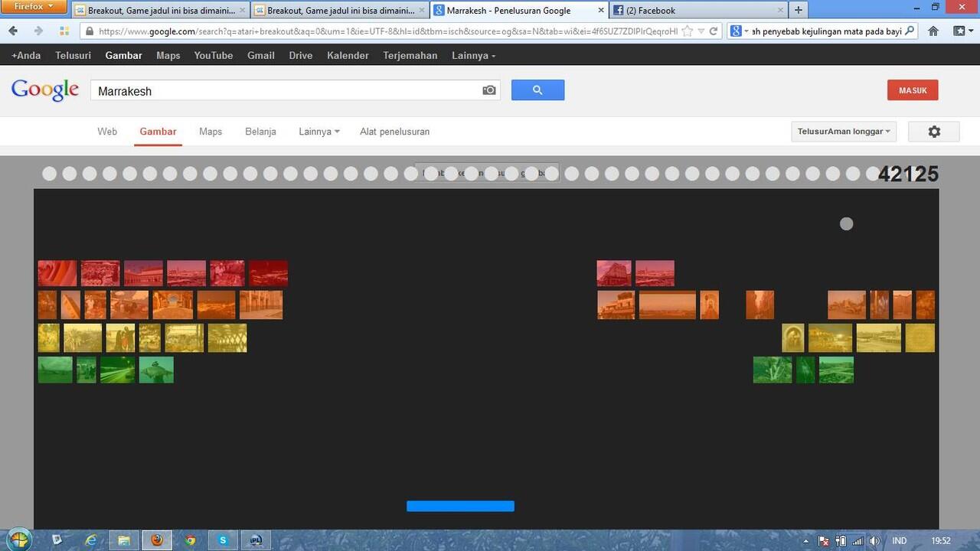Expand Lainnya dropdown under the search box
Viewport: 980px width, 551px height.
(x=319, y=132)
